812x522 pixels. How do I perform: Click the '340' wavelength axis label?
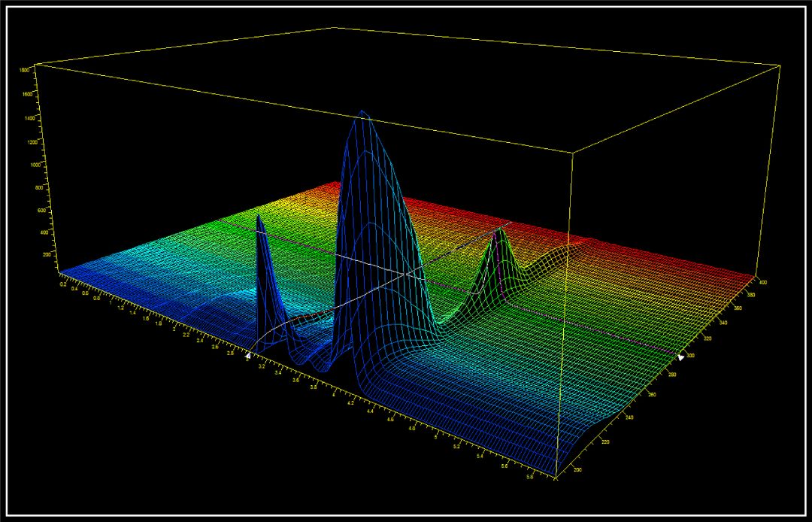click(723, 323)
